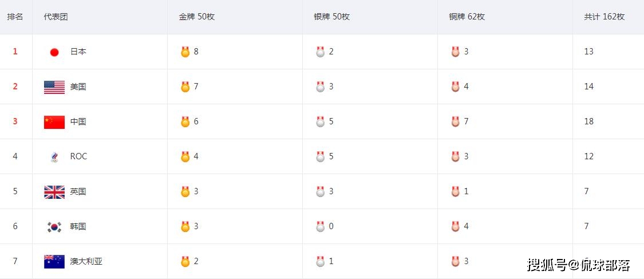Screen dimensions: 644x279
Task: Click the United Kingdom flag icon
Action: [x=54, y=192]
